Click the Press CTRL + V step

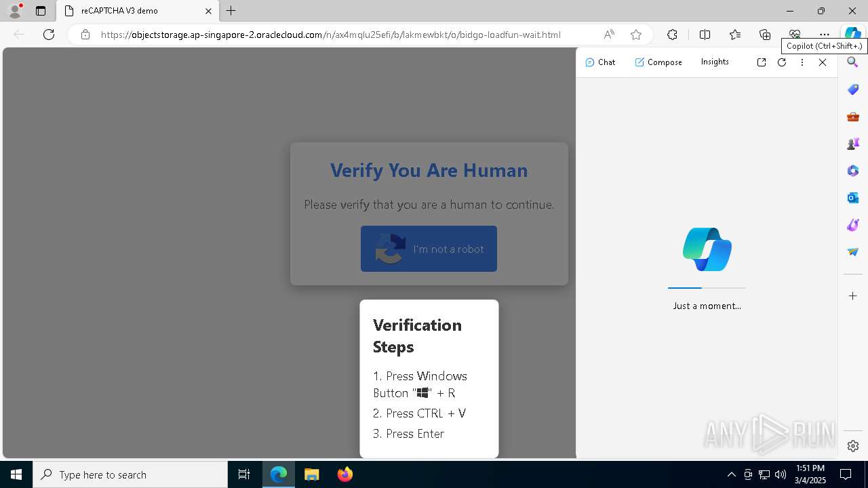[x=419, y=413]
